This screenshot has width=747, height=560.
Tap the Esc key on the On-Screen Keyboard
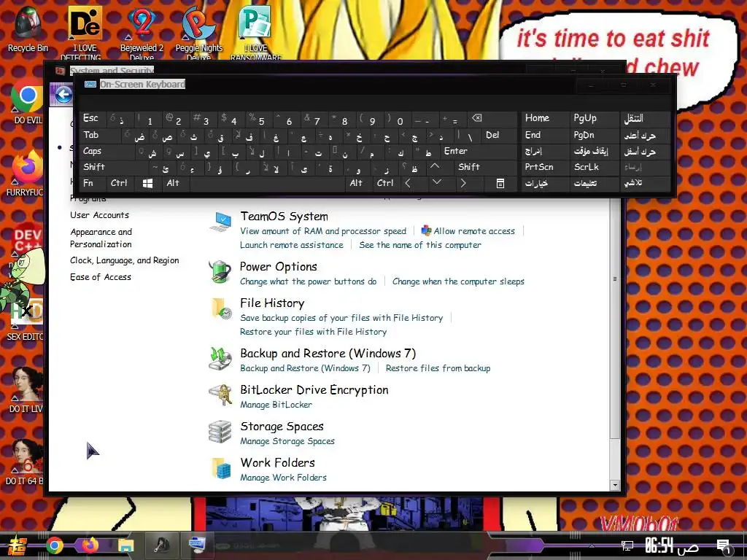tap(93, 119)
